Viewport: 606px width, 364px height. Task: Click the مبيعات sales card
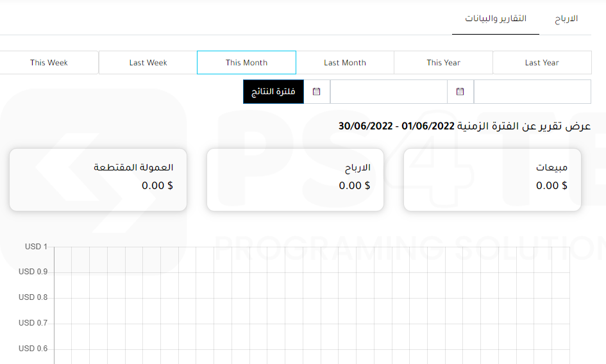tap(492, 179)
